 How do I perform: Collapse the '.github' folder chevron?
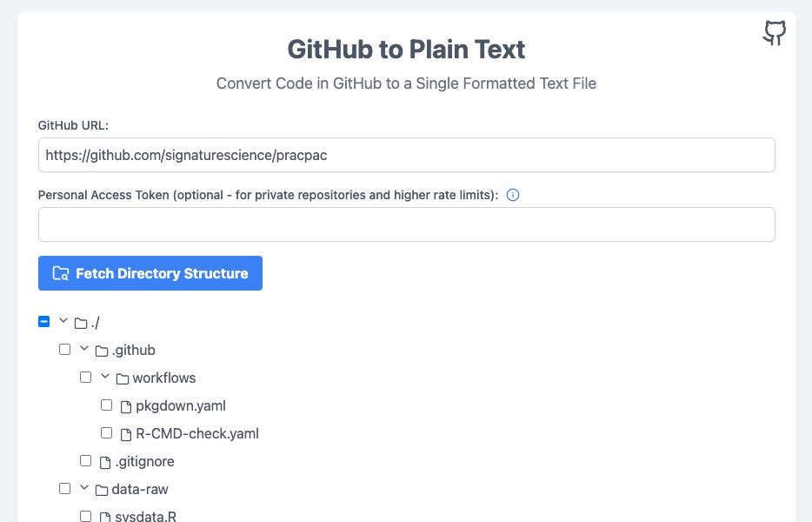click(83, 349)
